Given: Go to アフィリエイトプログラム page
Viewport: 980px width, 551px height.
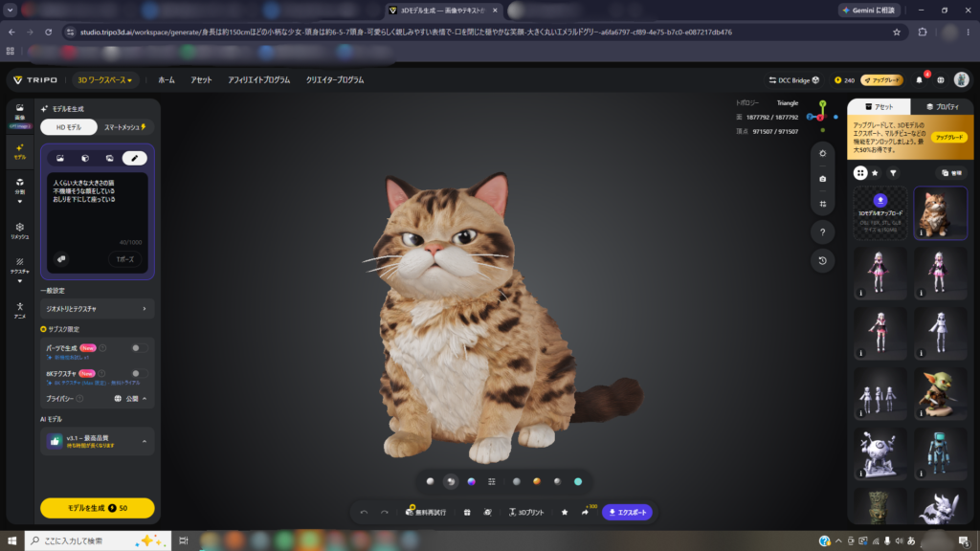Looking at the screenshot, I should click(258, 80).
